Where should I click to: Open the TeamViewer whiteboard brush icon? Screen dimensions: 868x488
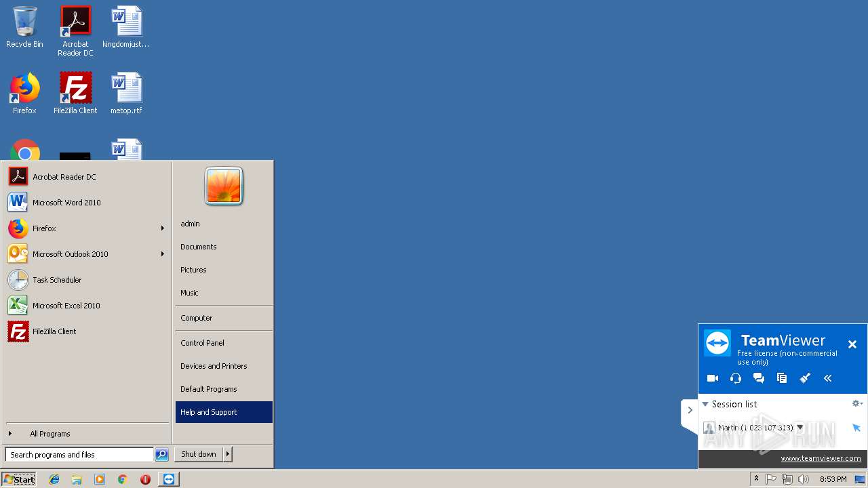[805, 378]
